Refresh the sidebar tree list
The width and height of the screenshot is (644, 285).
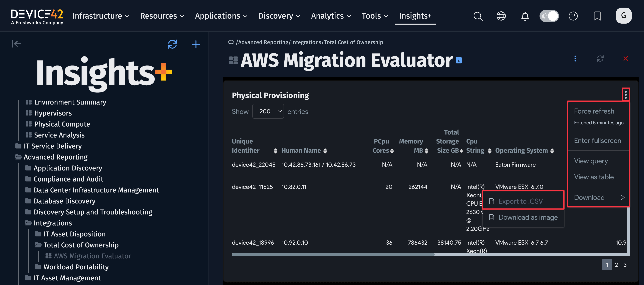(x=172, y=44)
